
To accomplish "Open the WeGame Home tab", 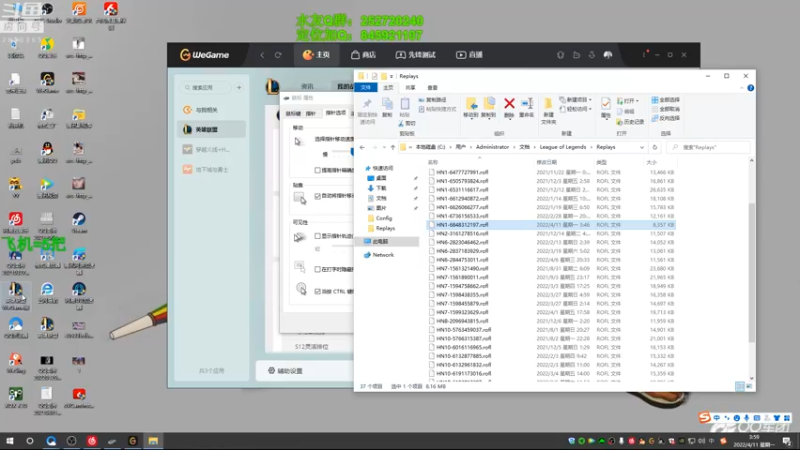I will point(316,55).
